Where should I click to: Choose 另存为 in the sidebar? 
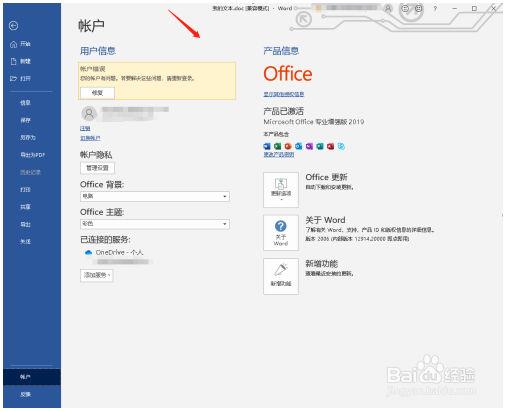pos(28,138)
